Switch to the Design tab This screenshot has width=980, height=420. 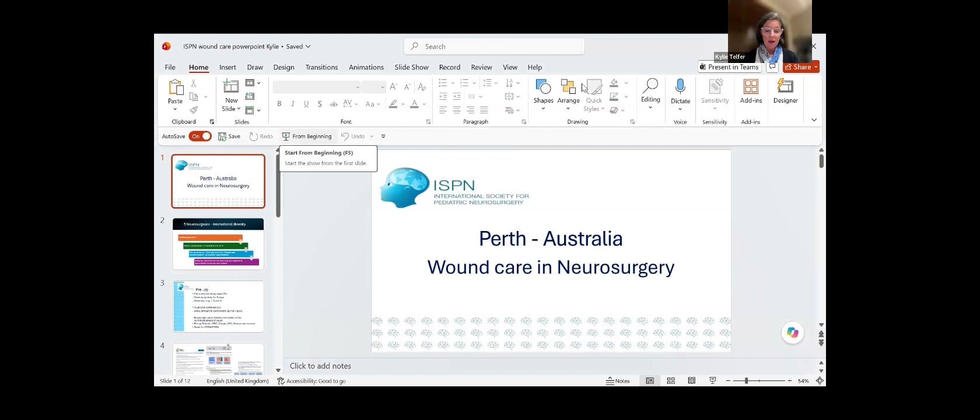[283, 67]
